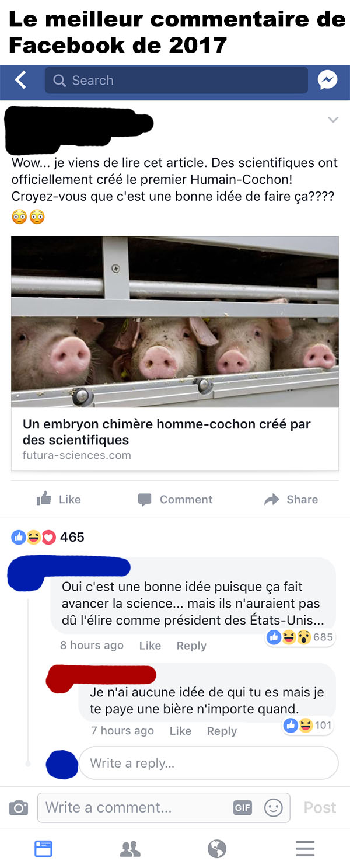
Task: Share the post
Action: pyautogui.click(x=291, y=499)
